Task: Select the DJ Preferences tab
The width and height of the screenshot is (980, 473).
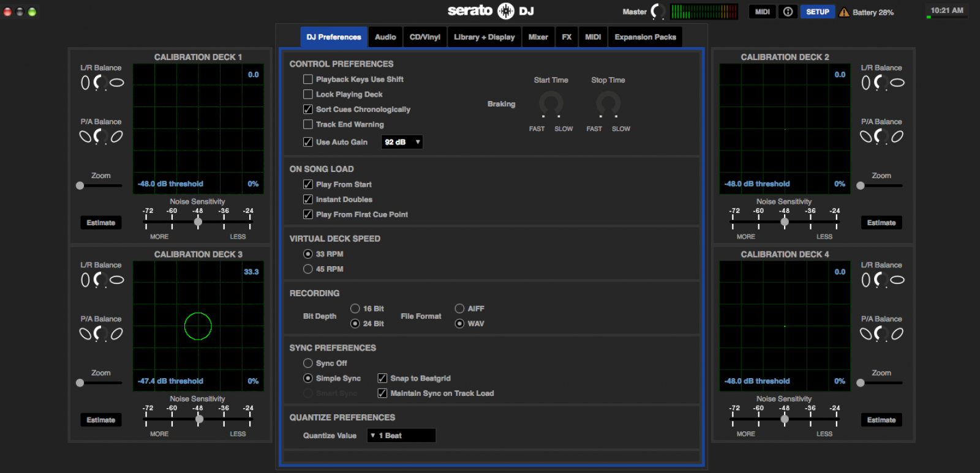Action: point(334,37)
